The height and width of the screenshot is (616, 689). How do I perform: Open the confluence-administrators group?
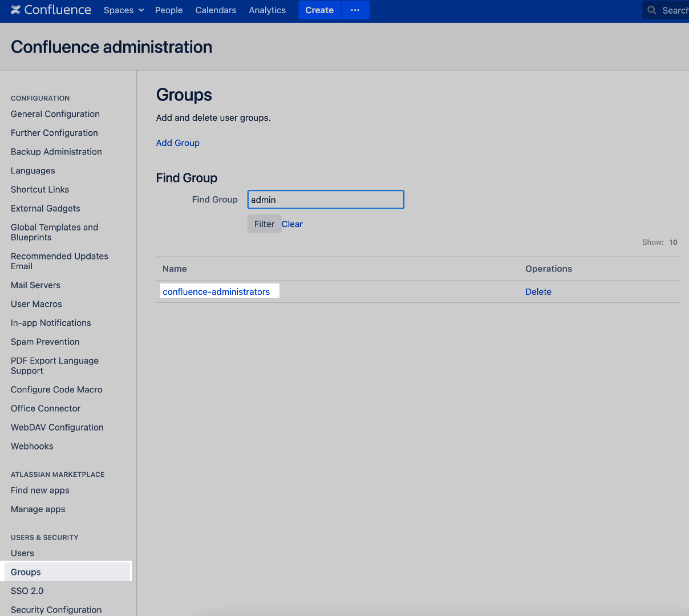(216, 291)
